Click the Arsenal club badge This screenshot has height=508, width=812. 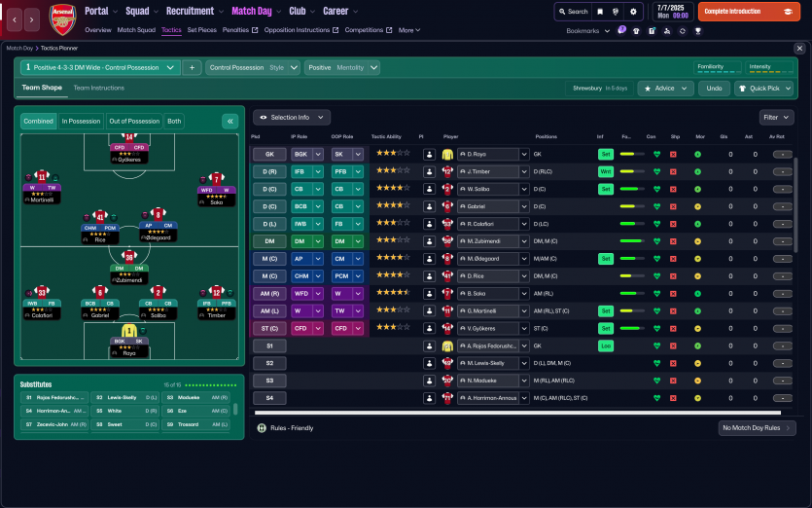[61, 18]
